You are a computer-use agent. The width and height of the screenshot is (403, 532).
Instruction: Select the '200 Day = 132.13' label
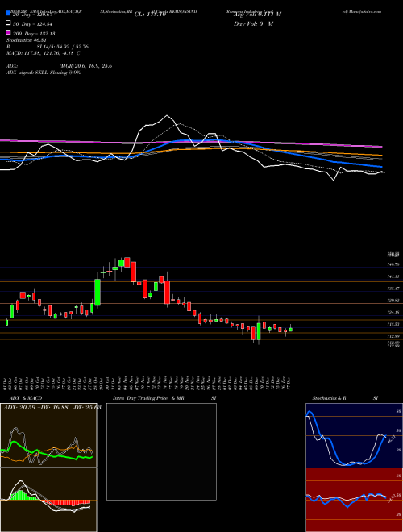pyautogui.click(x=34, y=33)
